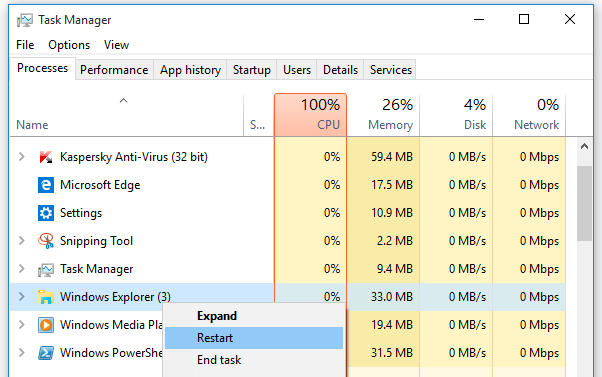The width and height of the screenshot is (602, 377).
Task: Select the Microsoft Edge process name
Action: 100,185
